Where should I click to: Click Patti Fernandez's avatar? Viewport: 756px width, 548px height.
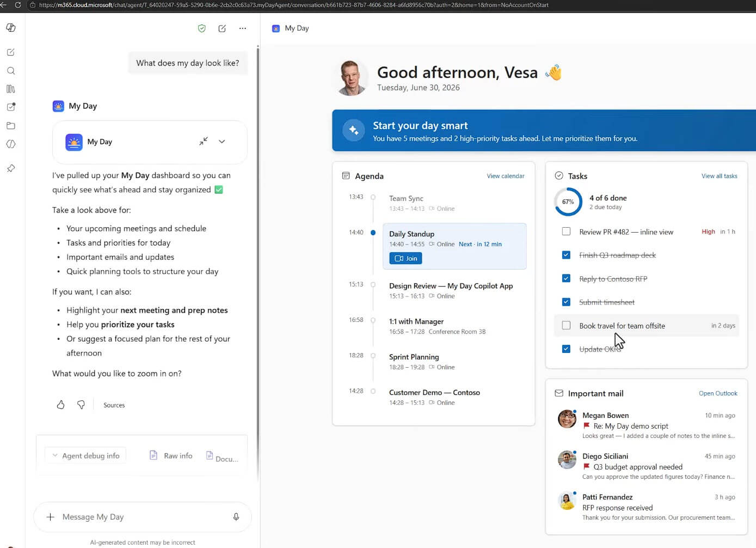click(x=567, y=501)
